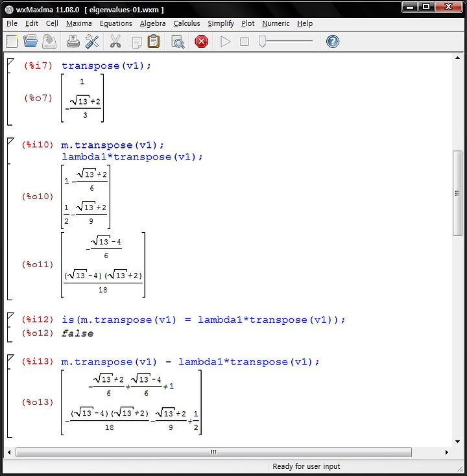
Task: Click the horizontal scrollbar left arrow
Action: point(9,452)
